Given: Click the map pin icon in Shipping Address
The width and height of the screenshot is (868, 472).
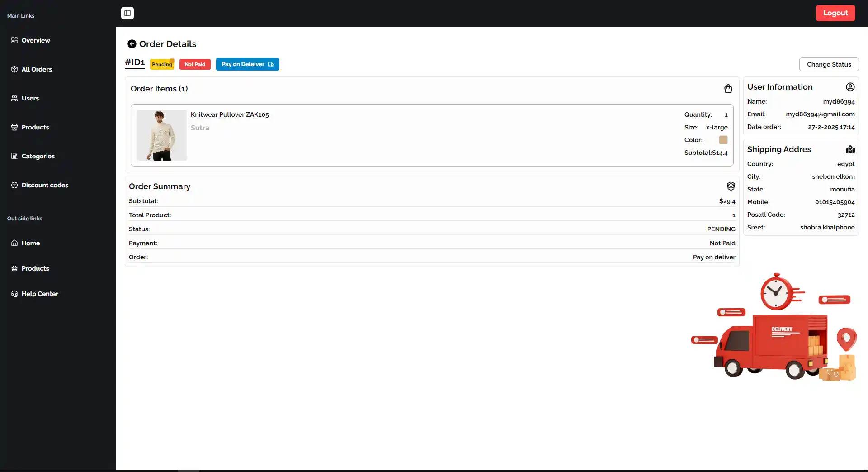Looking at the screenshot, I should (x=850, y=149).
